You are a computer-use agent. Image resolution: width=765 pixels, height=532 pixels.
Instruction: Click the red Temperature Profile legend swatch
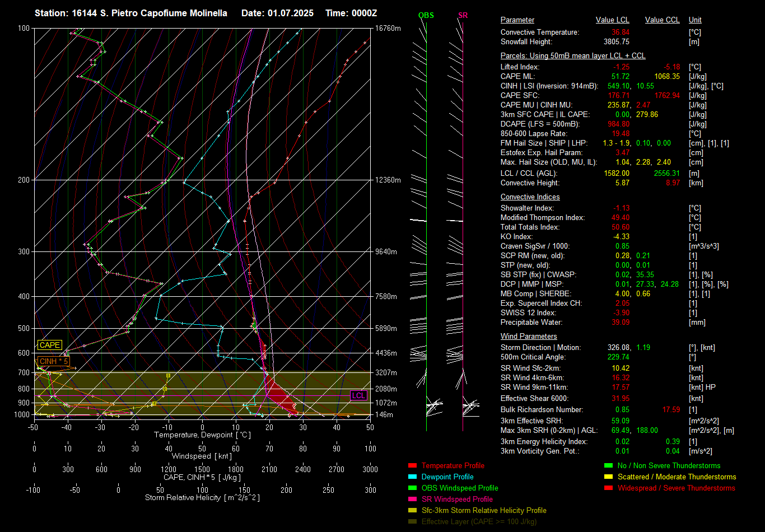point(413,465)
